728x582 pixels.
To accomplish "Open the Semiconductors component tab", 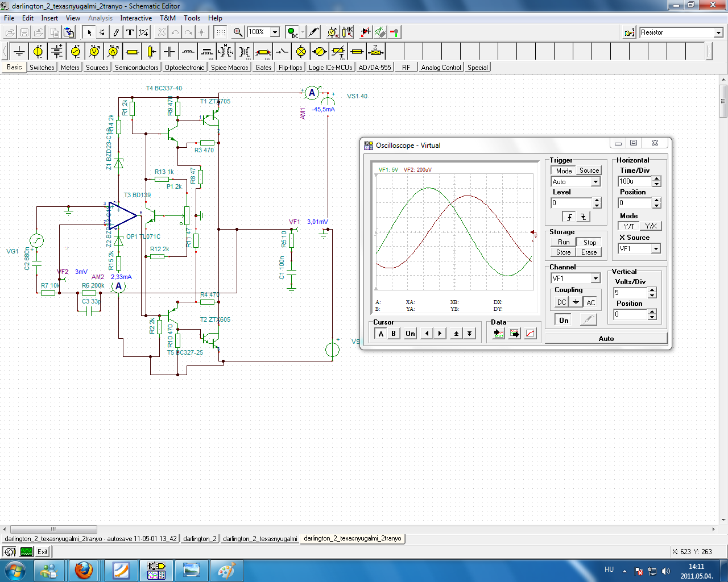I will click(136, 68).
